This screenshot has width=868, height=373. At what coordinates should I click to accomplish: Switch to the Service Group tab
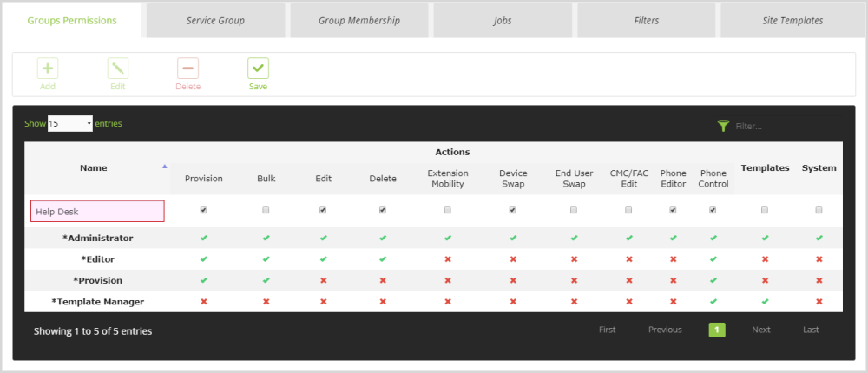(215, 21)
